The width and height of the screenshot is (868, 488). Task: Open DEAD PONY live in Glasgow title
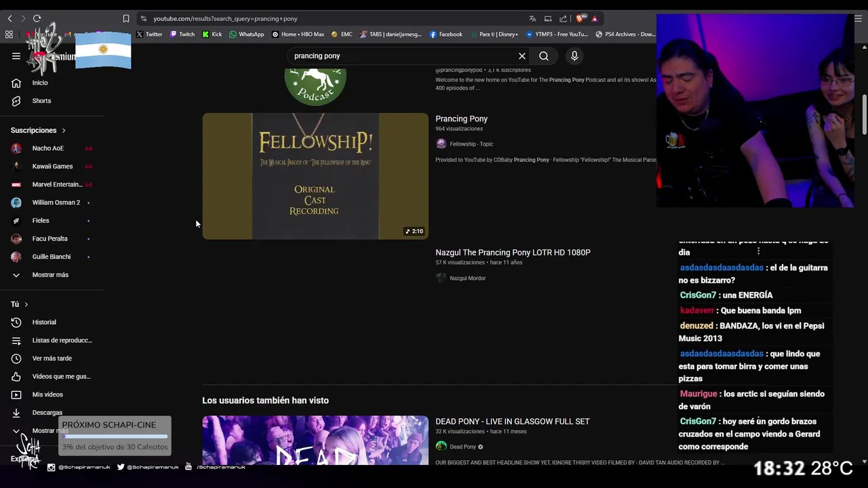coord(512,422)
